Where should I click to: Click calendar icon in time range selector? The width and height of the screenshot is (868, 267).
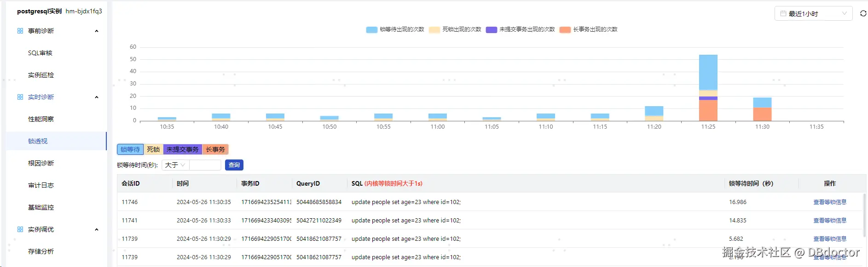[783, 13]
